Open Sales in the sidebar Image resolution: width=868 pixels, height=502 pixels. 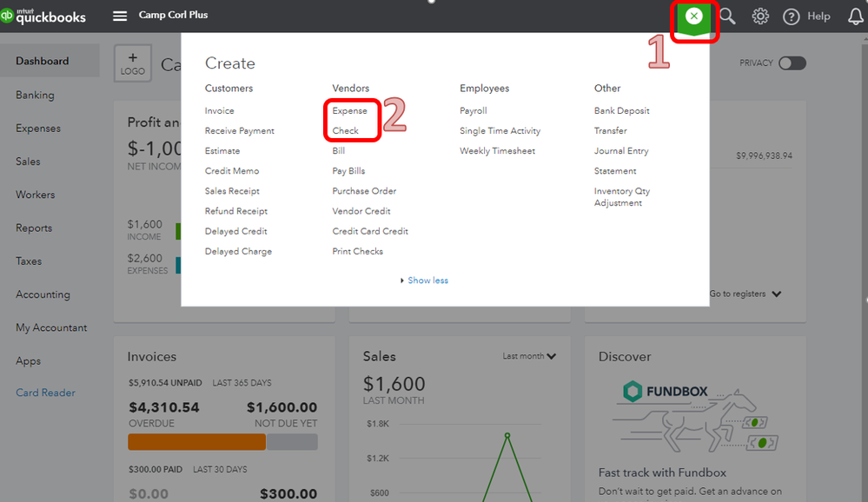tap(28, 162)
